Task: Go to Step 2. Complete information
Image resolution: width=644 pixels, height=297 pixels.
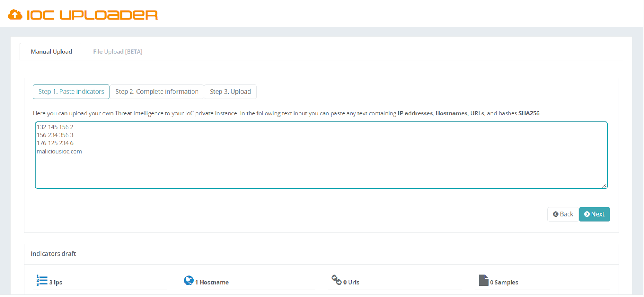Action: point(157,92)
